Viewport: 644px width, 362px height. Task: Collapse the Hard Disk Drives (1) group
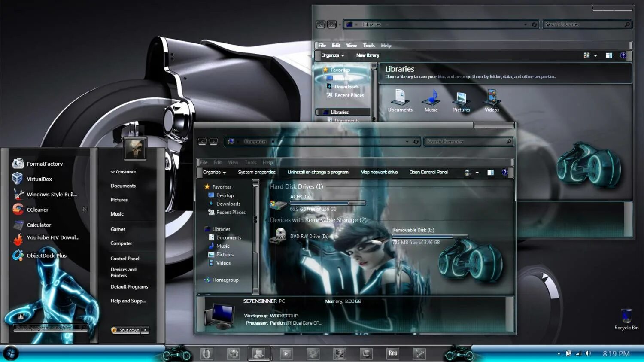point(296,186)
